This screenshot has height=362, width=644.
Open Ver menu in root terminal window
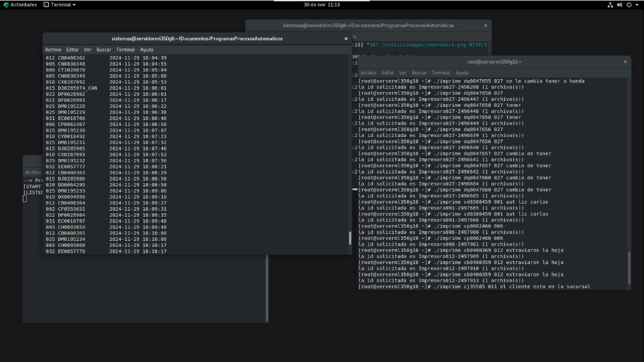[403, 73]
